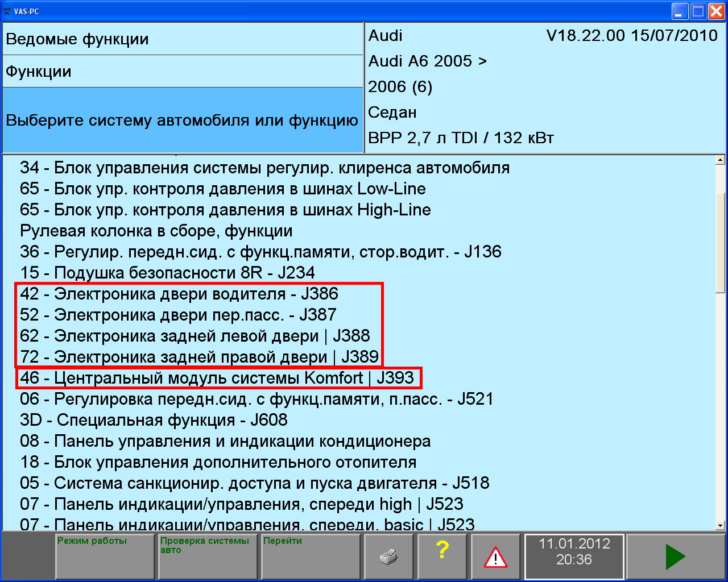Click Проверка системы авто button
728x582 pixels.
(208, 556)
